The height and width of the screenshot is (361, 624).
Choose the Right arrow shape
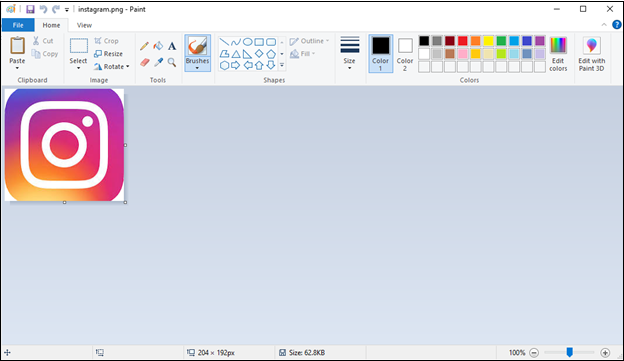click(x=236, y=65)
